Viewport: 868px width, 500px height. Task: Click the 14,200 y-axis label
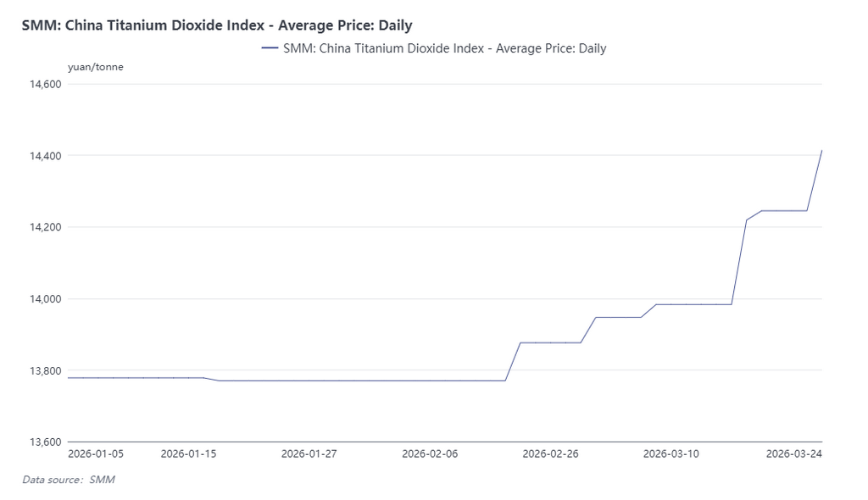(46, 227)
